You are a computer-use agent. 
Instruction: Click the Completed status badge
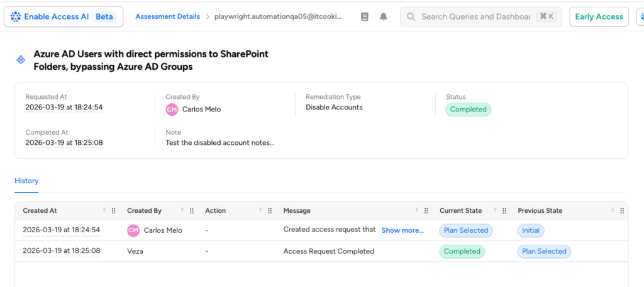[468, 110]
